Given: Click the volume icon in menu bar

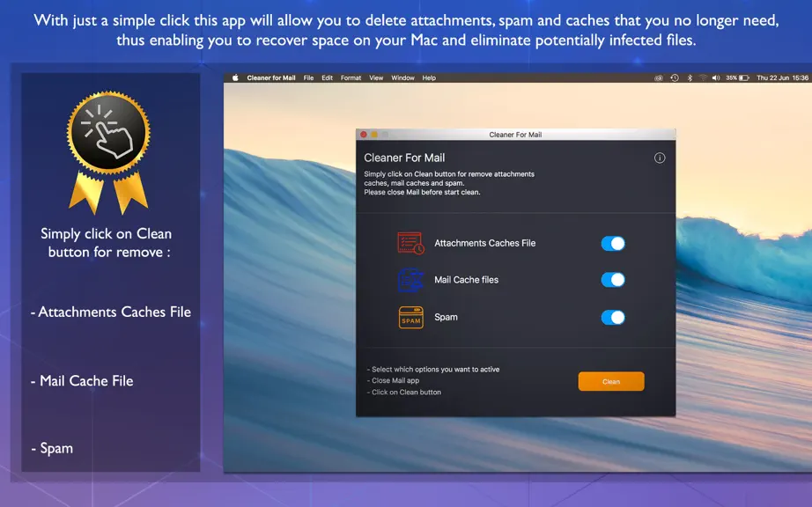Looking at the screenshot, I should 716,77.
